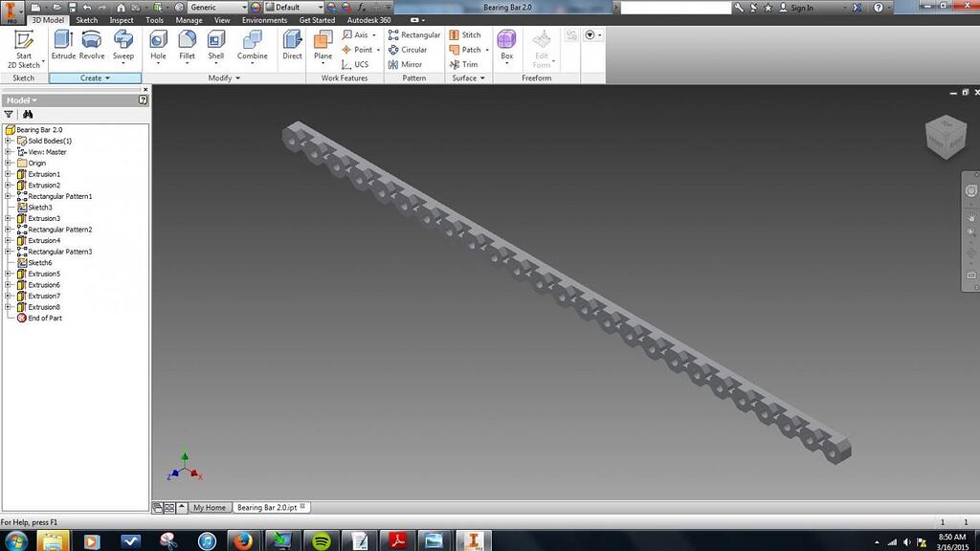The height and width of the screenshot is (551, 980).
Task: Select the Shell tool
Action: [215, 45]
